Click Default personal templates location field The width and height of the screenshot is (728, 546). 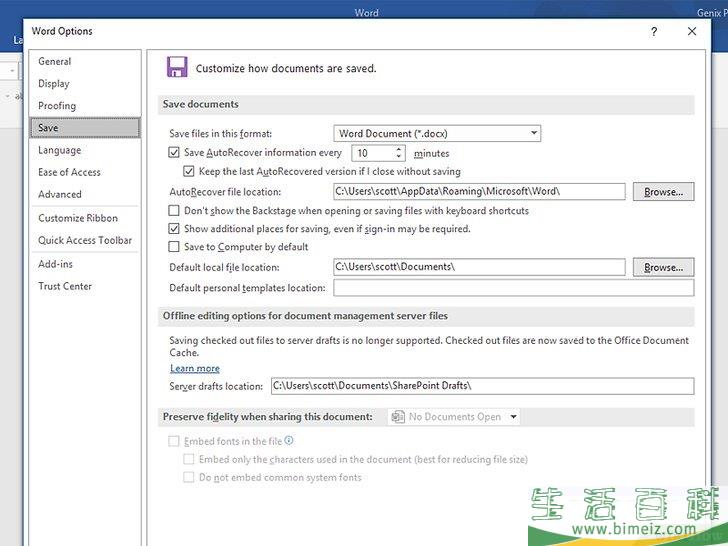[x=514, y=287]
